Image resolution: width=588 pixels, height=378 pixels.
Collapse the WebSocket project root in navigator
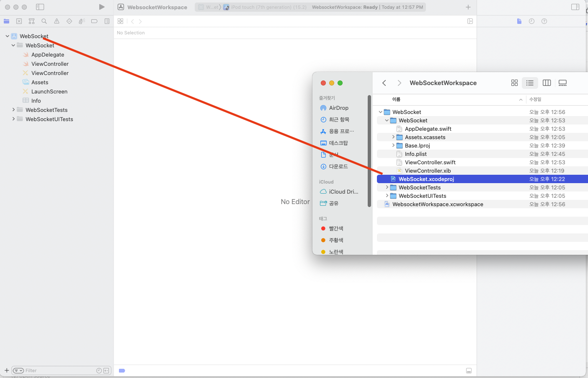point(8,36)
